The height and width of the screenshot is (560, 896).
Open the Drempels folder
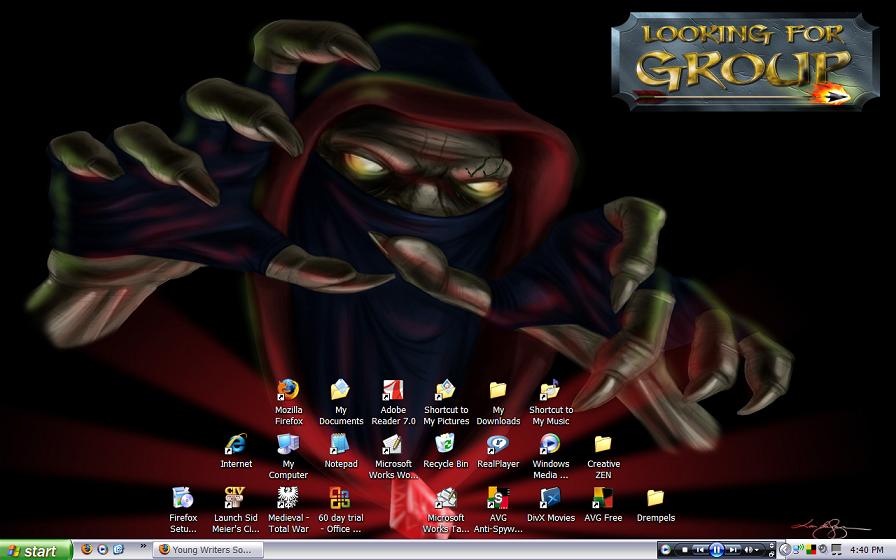click(655, 505)
